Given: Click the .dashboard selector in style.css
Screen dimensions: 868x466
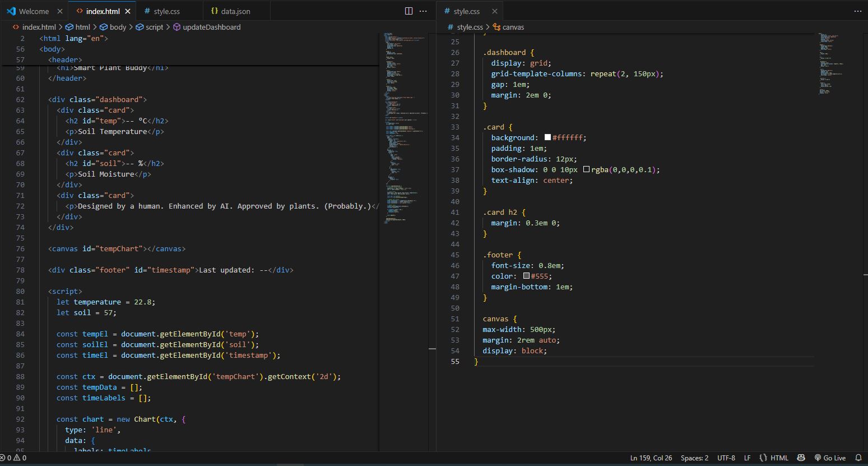Looking at the screenshot, I should pyautogui.click(x=504, y=52).
